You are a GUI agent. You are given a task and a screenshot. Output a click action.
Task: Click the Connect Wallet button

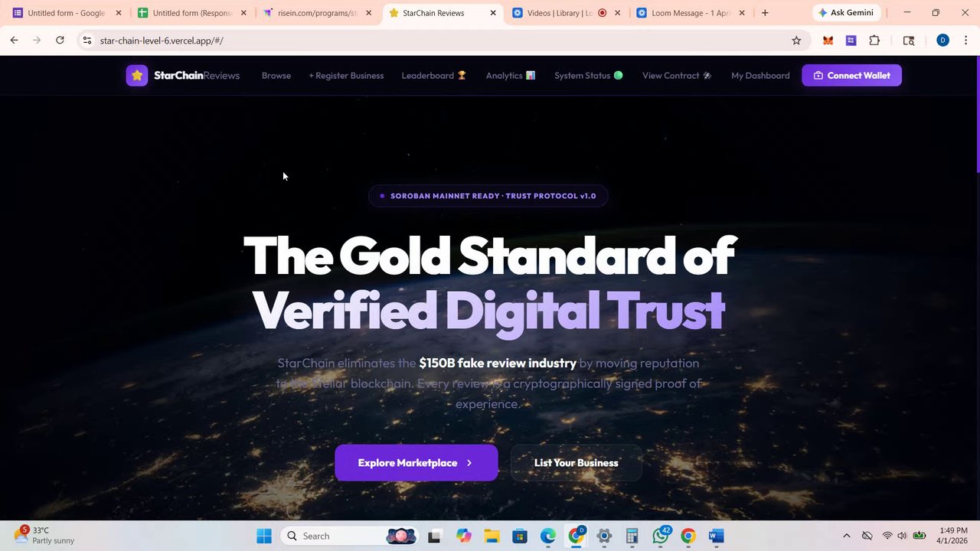851,76
